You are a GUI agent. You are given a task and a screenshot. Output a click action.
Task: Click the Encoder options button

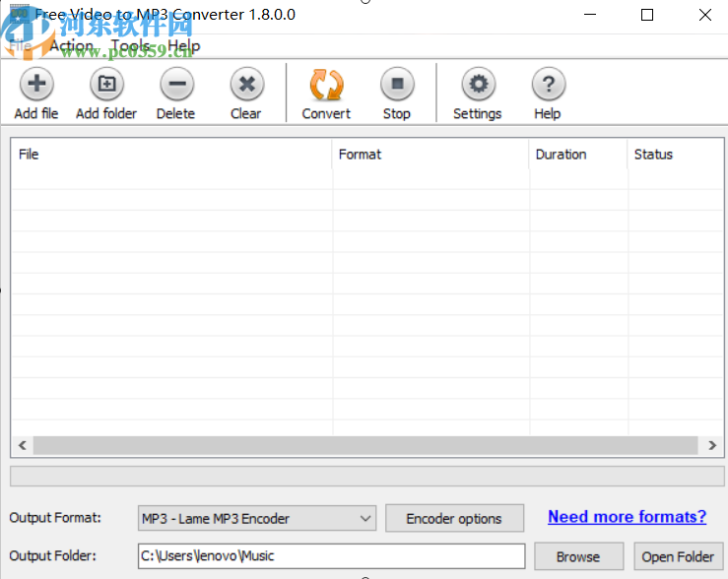click(x=454, y=518)
